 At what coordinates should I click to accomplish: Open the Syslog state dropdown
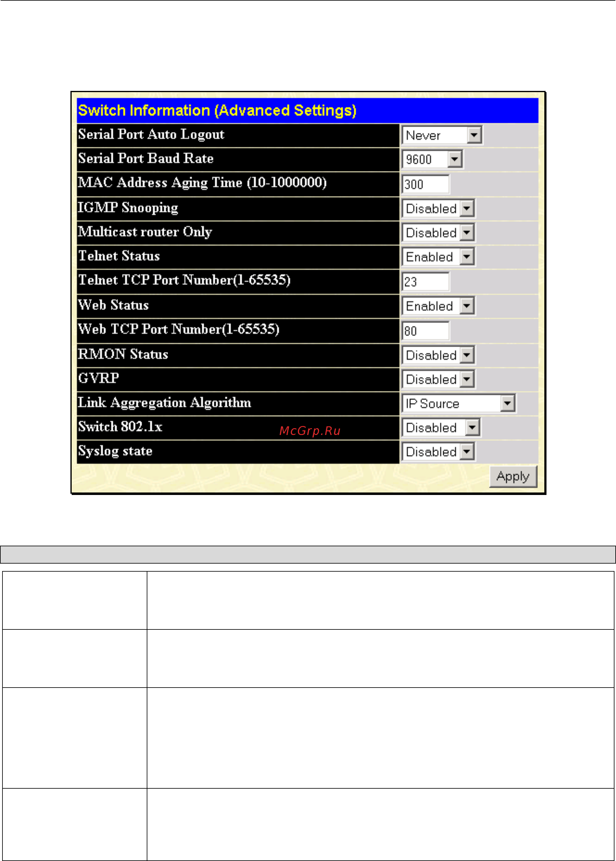[x=438, y=452]
